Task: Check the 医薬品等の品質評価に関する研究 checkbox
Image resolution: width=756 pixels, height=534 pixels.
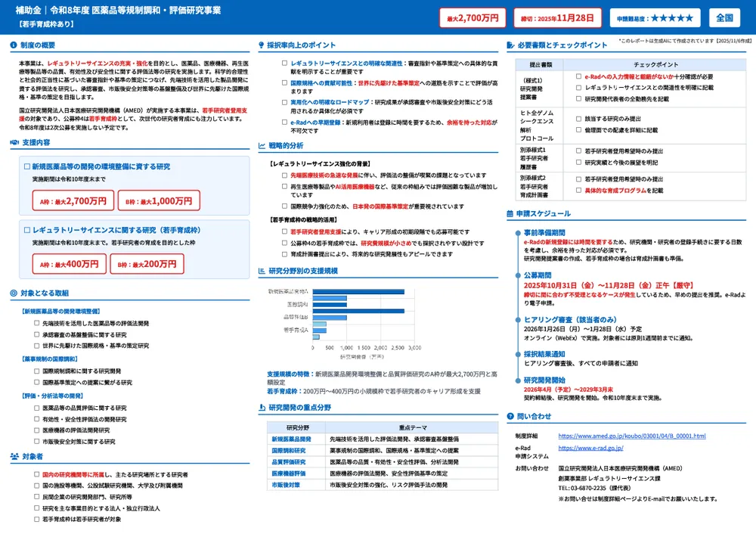Action: pyautogui.click(x=36, y=408)
